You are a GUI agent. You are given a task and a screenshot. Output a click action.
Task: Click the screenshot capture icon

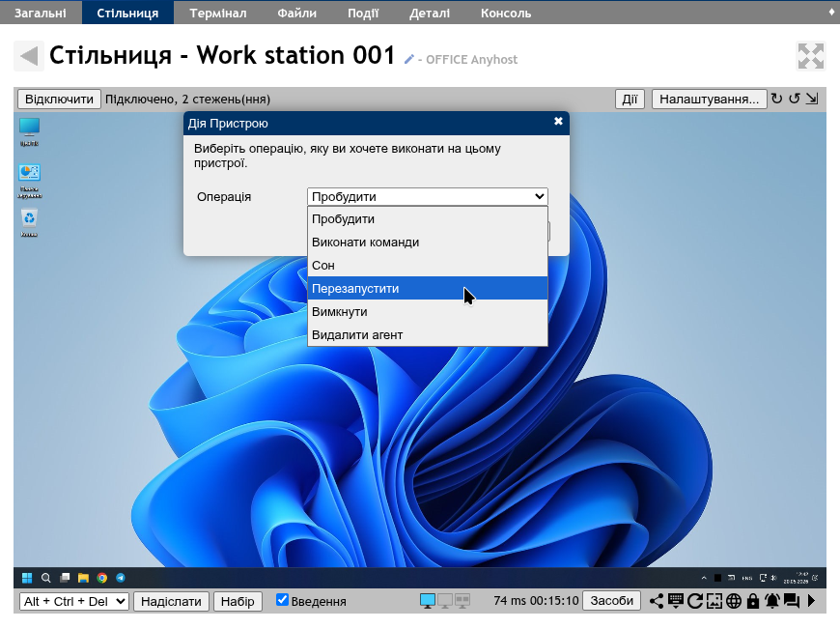(x=714, y=601)
